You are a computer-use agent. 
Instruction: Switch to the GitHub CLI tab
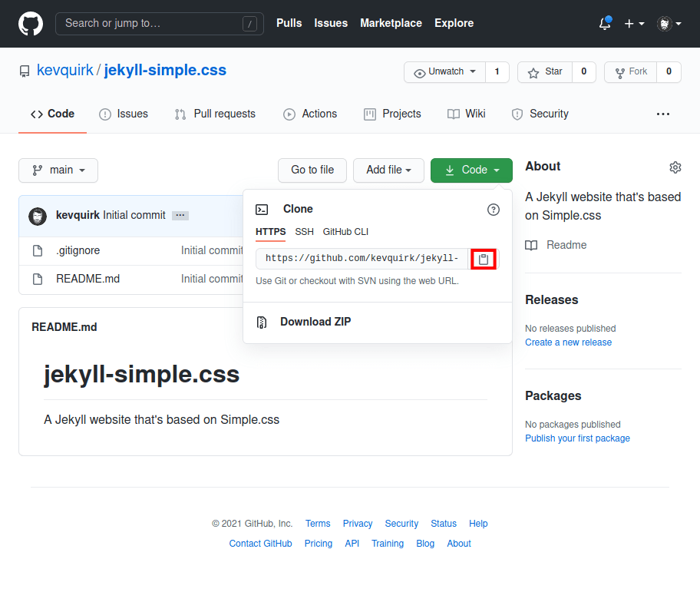345,231
